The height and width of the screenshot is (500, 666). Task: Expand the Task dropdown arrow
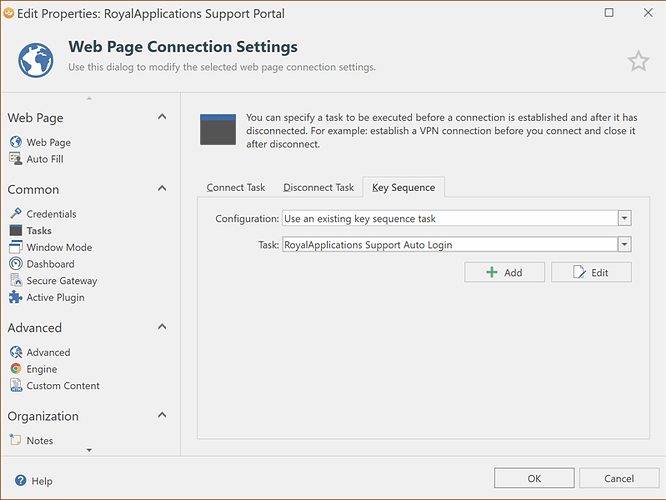tap(624, 244)
